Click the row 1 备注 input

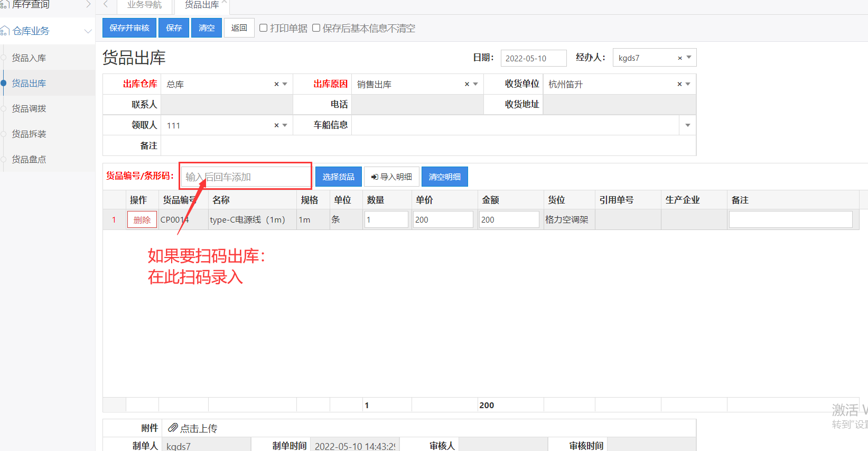791,219
